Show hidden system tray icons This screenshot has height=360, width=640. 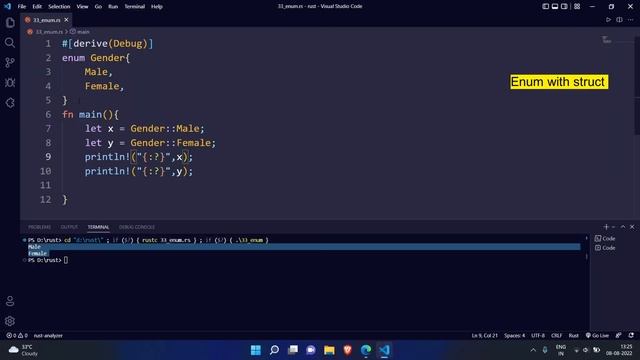tap(533, 350)
